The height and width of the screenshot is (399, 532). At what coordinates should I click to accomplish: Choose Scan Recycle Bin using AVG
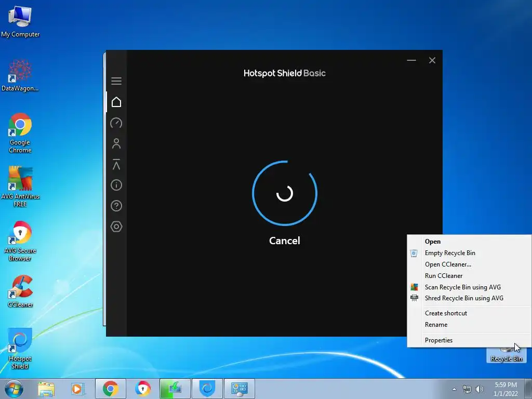tap(469, 287)
